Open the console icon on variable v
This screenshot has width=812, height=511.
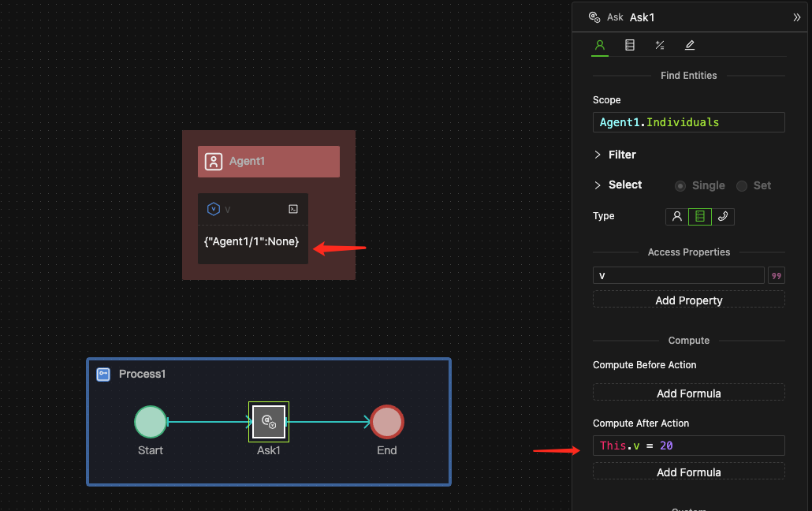pos(293,209)
